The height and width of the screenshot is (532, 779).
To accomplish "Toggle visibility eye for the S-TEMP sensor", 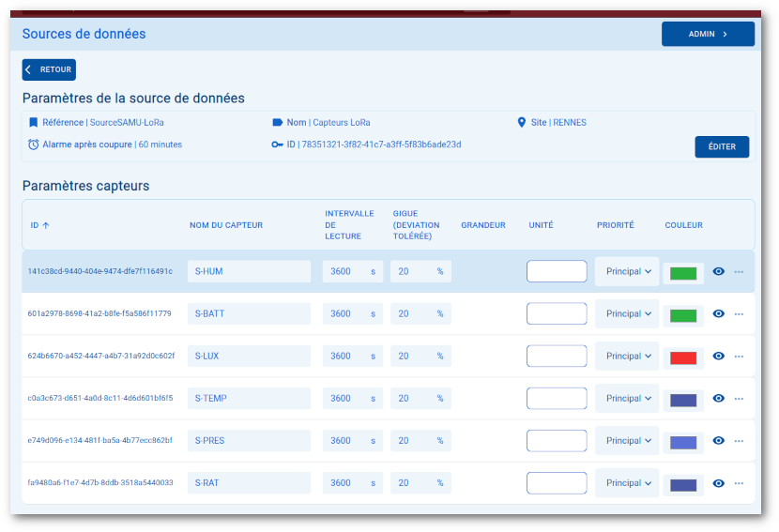I will [719, 399].
